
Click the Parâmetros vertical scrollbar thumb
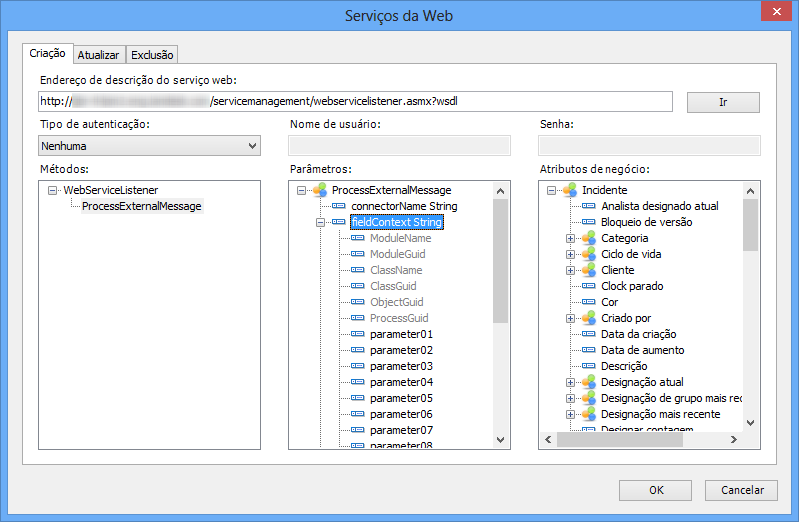click(x=501, y=260)
